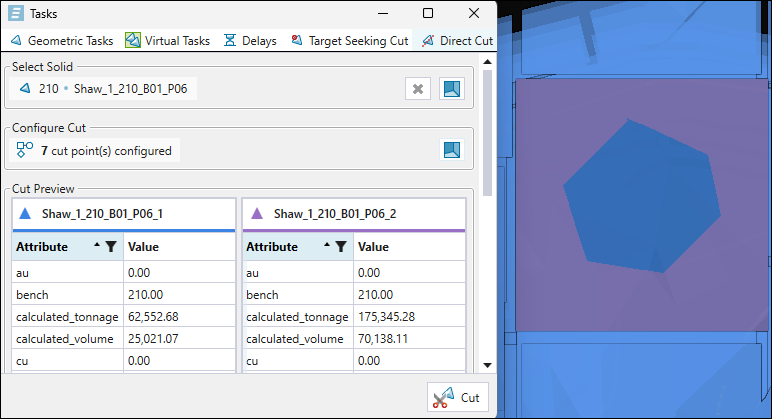Click purple triangle icon of Shaw_1_210_B01_P06_2
Screen dimensions: 772x419
[x=257, y=214]
